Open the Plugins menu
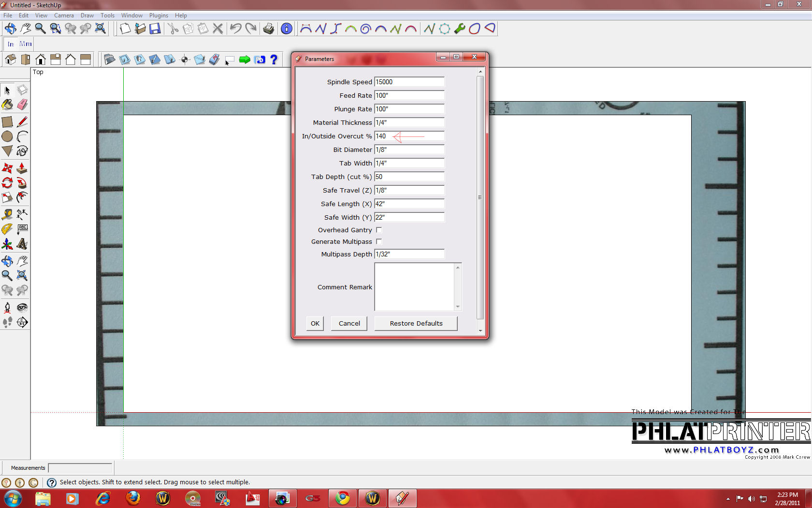 click(159, 15)
